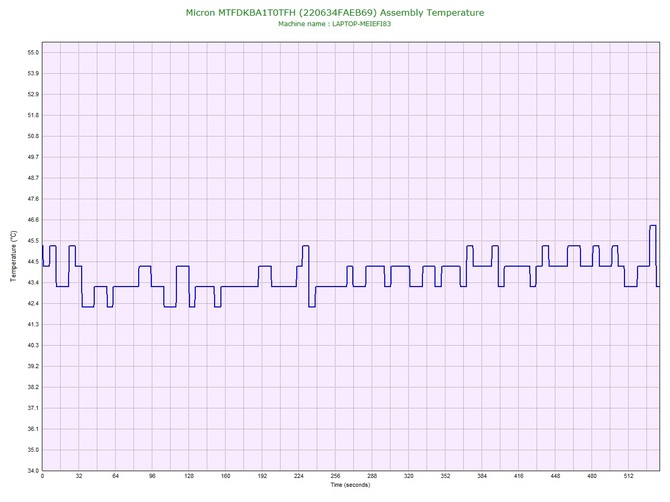This screenshot has height=502, width=670.
Task: Click the 256 seconds time axis label
Action: [335, 476]
